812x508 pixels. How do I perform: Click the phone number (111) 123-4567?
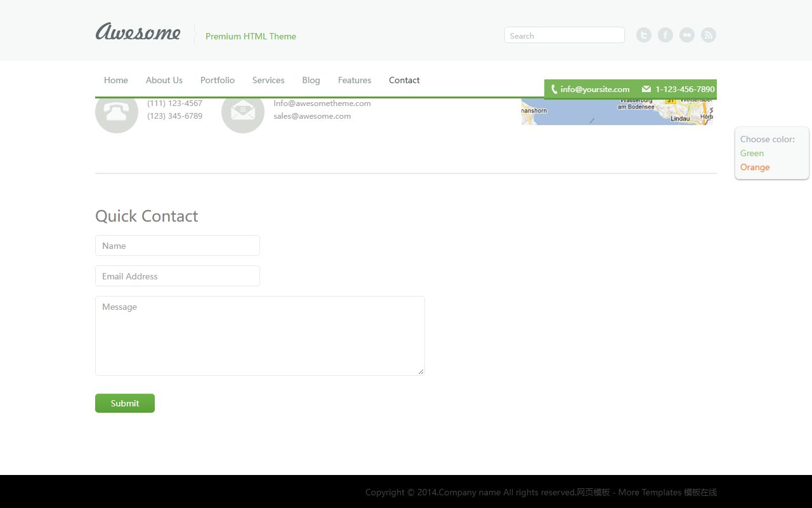coord(174,104)
